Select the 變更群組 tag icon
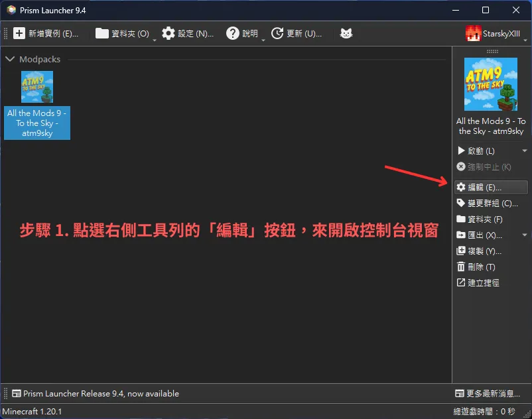Screen dimensions: 532x419 click(462, 203)
